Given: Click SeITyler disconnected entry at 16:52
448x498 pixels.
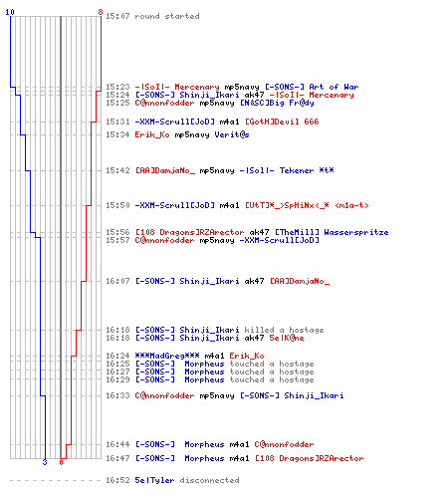Looking at the screenshot, I should (x=172, y=480).
